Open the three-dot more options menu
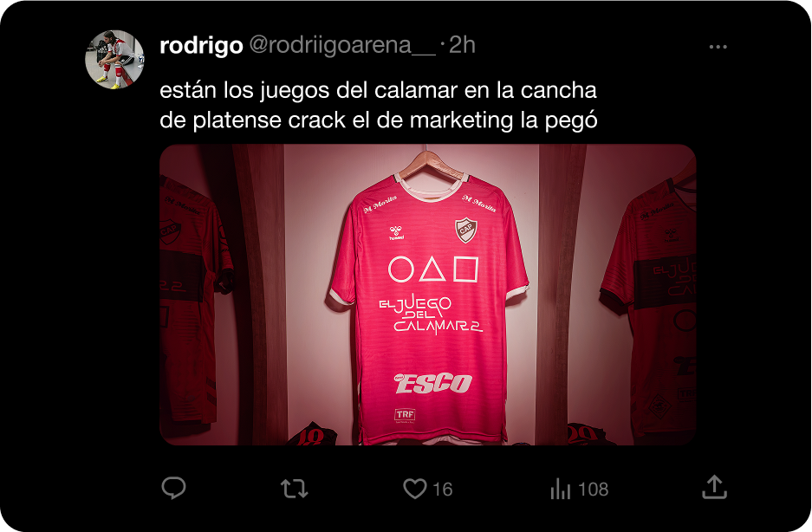The width and height of the screenshot is (812, 532). (x=718, y=47)
